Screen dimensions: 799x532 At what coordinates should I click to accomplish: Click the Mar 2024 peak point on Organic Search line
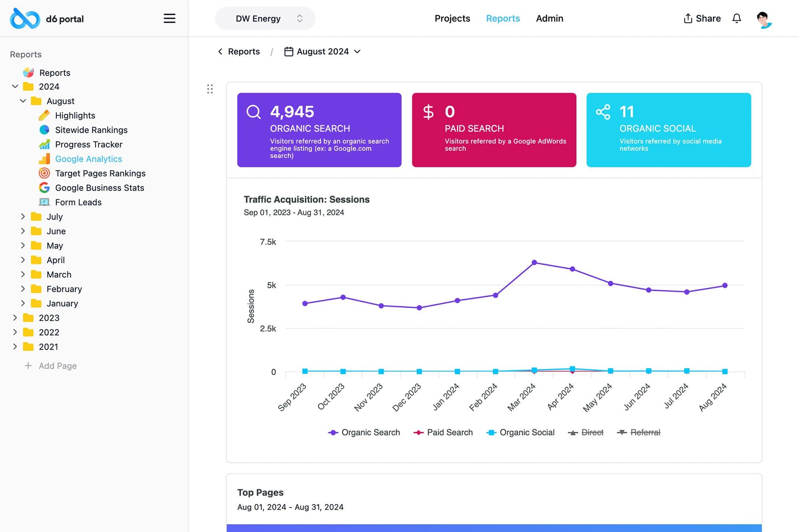tap(534, 262)
